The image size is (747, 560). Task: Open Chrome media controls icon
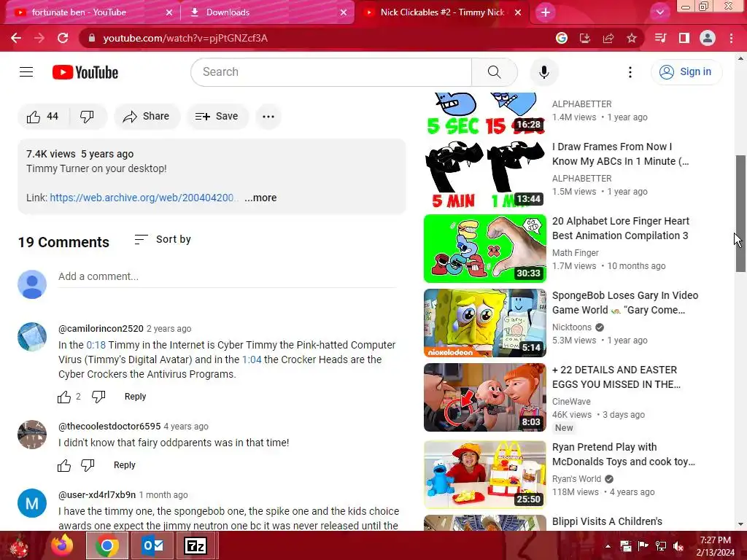660,38
